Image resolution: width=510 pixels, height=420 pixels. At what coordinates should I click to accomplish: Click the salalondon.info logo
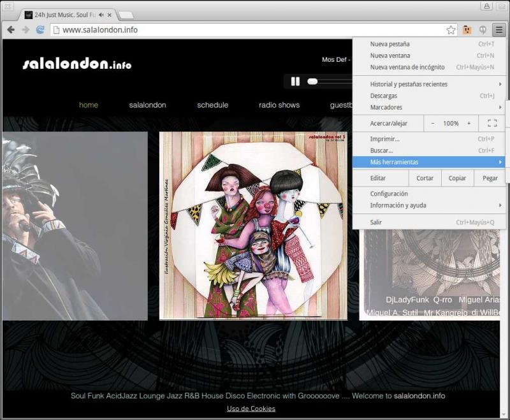pos(77,63)
